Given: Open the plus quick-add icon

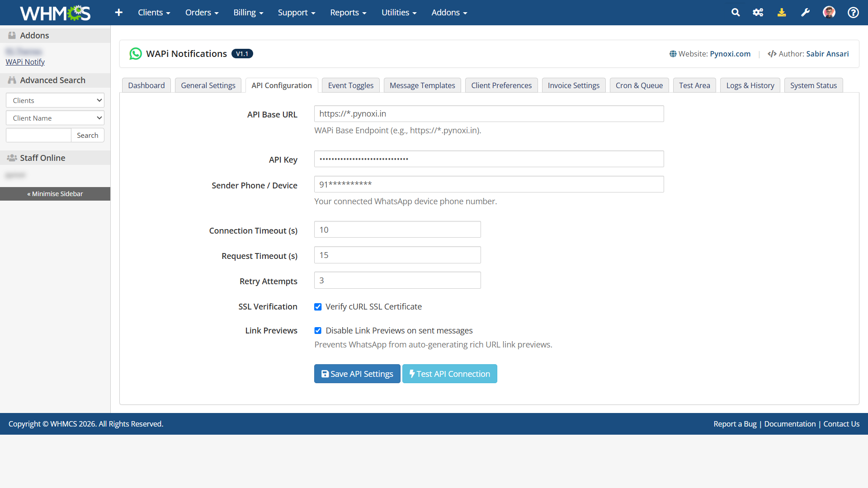Looking at the screenshot, I should [x=119, y=13].
